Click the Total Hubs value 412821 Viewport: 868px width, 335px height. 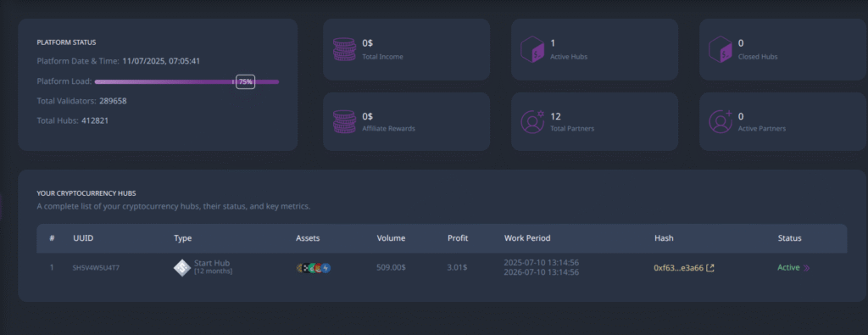(x=95, y=120)
